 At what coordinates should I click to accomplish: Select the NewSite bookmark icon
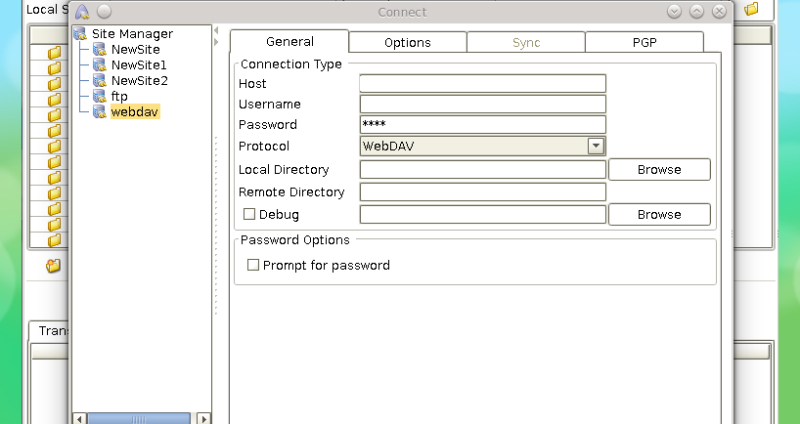point(99,50)
